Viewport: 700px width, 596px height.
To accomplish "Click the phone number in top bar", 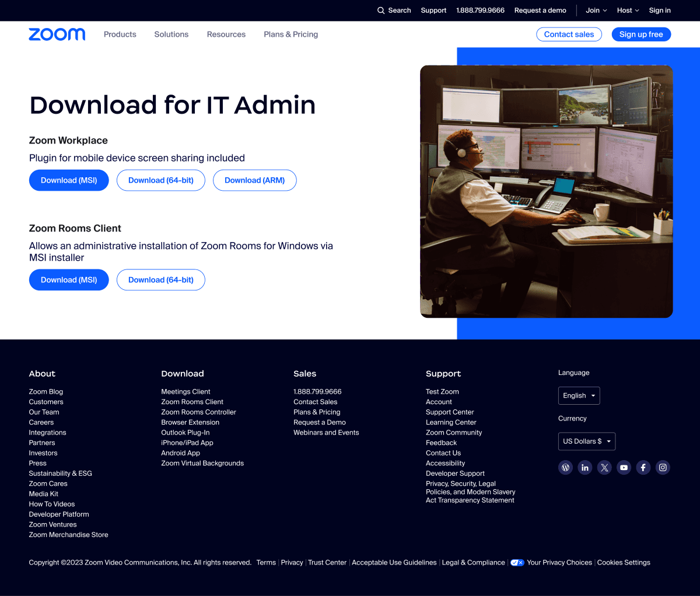I will (480, 10).
